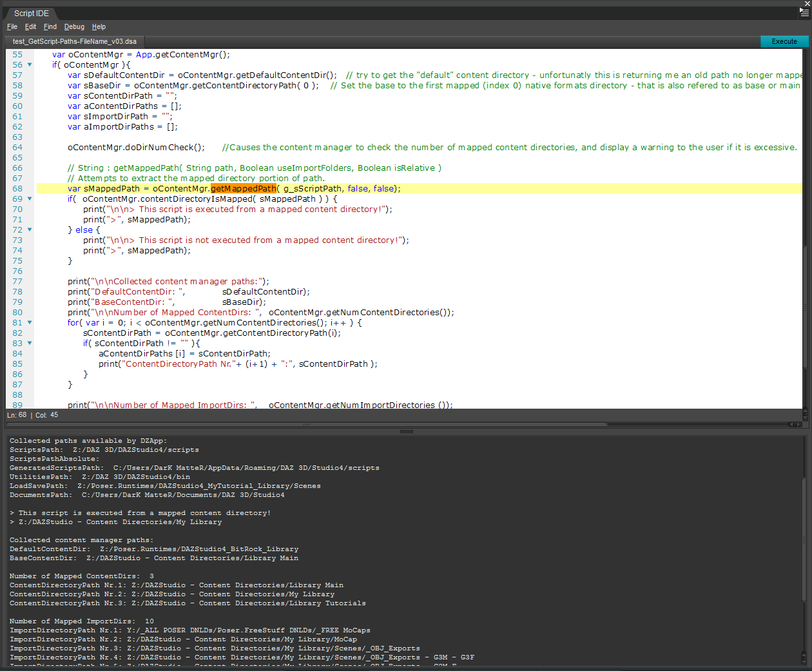
Task: Open the Help menu
Action: pos(99,26)
